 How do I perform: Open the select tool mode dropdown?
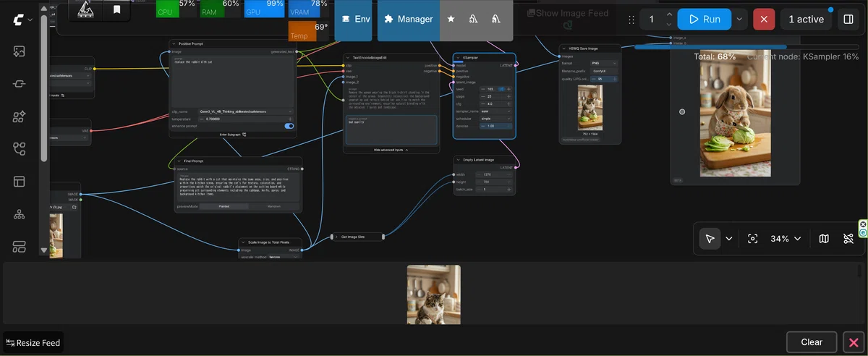(729, 239)
